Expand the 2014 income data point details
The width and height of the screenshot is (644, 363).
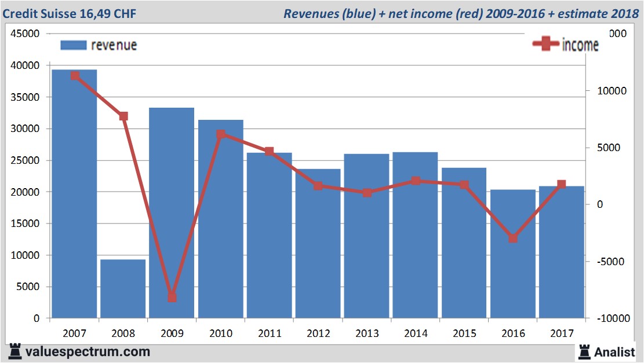(415, 180)
